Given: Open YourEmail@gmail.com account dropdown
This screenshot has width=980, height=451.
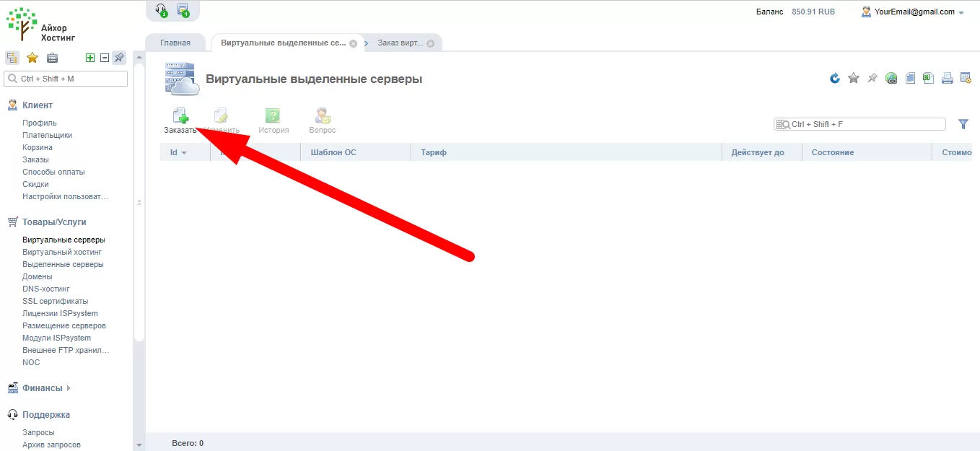Looking at the screenshot, I should [913, 12].
